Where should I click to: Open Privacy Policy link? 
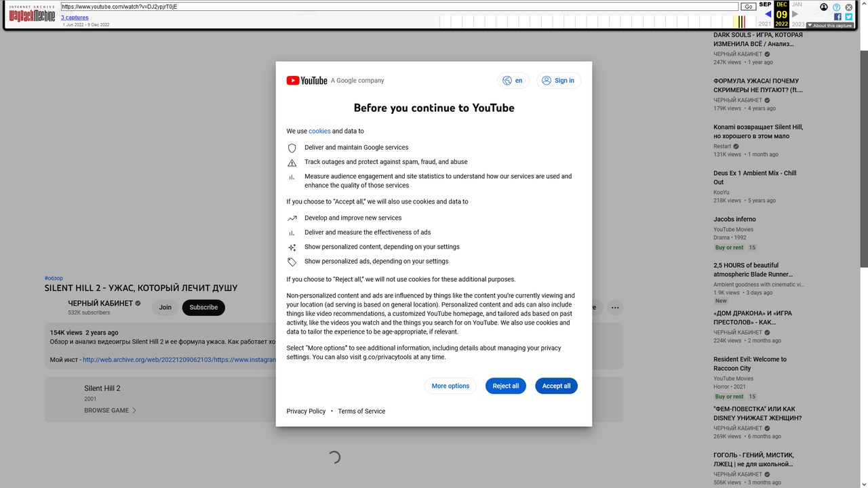pos(306,411)
